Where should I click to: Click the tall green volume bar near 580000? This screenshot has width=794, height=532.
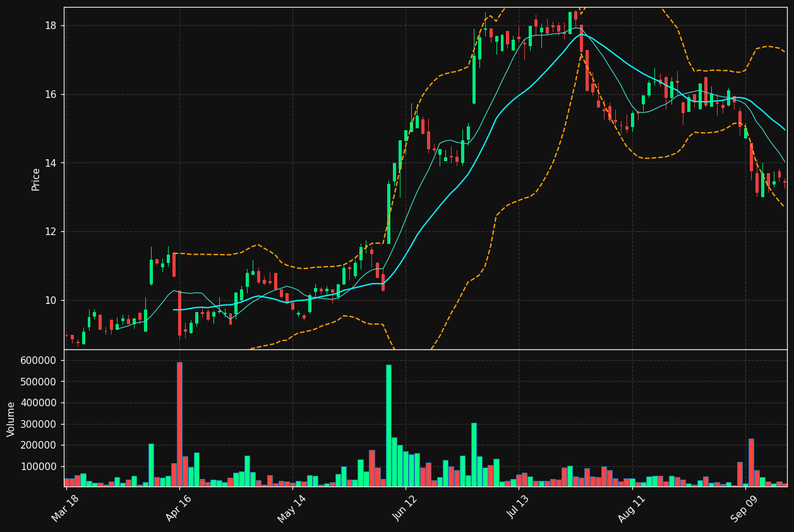click(x=388, y=425)
